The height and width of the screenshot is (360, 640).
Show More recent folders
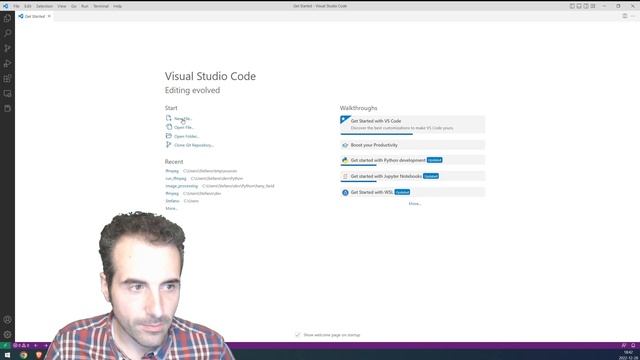click(x=171, y=208)
